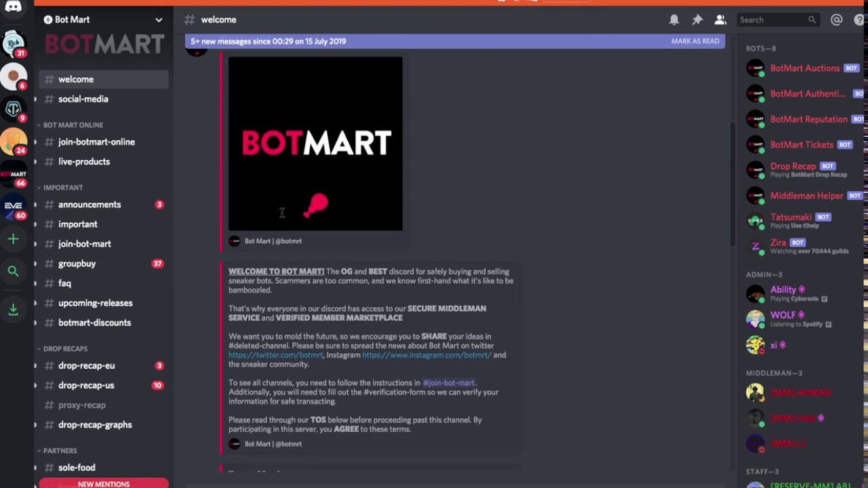
Task: Open groupbuy channel
Action: [104, 263]
